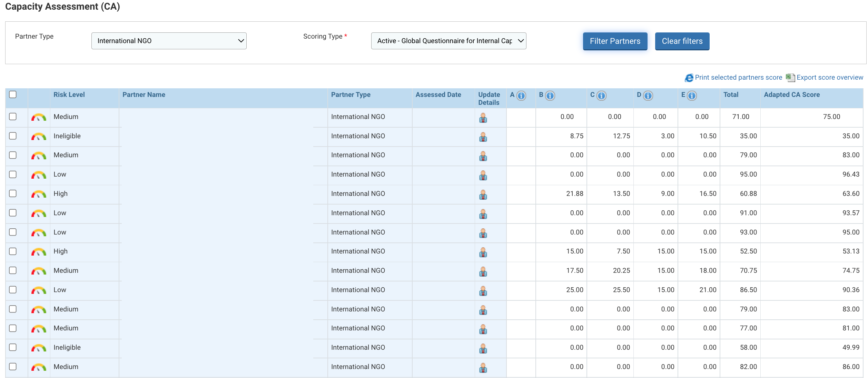868x378 pixels.
Task: Sort by Partner Name column header
Action: coord(144,94)
